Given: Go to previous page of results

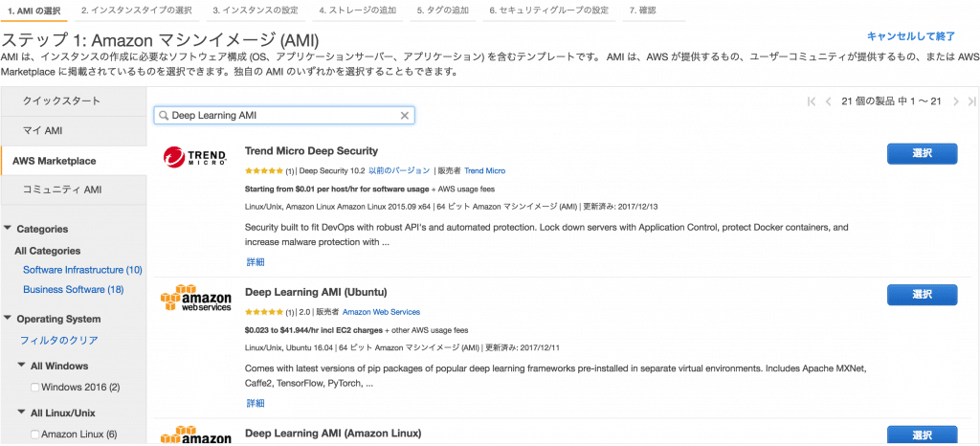Looking at the screenshot, I should coord(828,101).
